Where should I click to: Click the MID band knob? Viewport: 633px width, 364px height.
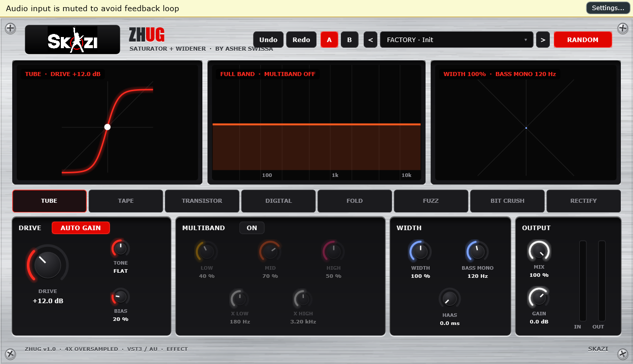[270, 251]
